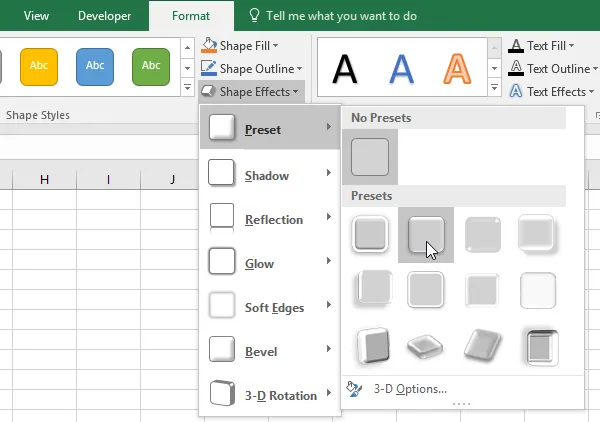Viewport: 600px width, 422px height.
Task: Click the WordArt gallery up arrow
Action: (x=494, y=48)
